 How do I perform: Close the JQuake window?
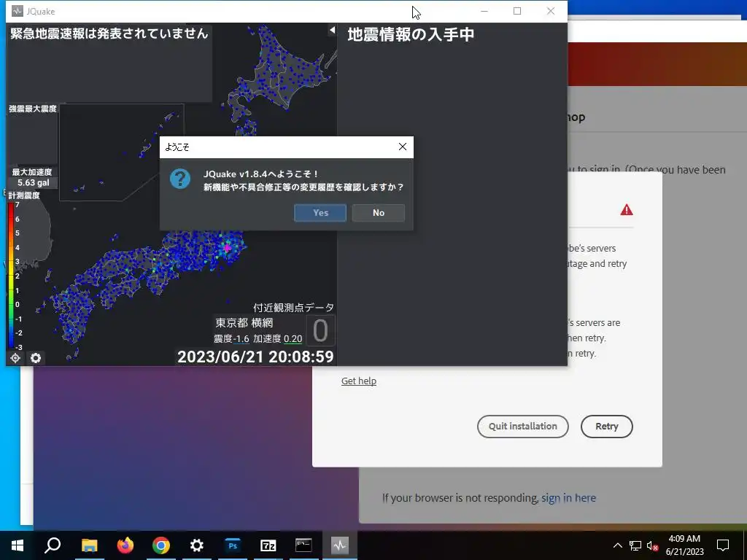coord(551,11)
